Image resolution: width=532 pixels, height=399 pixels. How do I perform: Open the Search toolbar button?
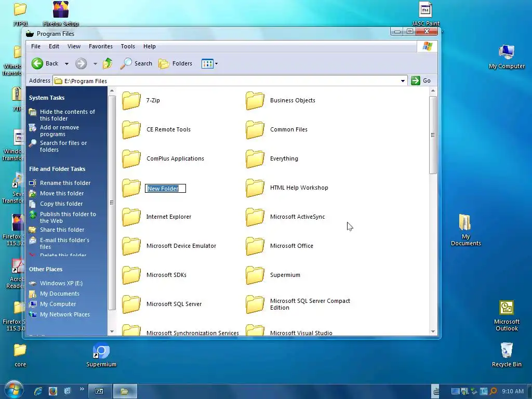pyautogui.click(x=136, y=63)
